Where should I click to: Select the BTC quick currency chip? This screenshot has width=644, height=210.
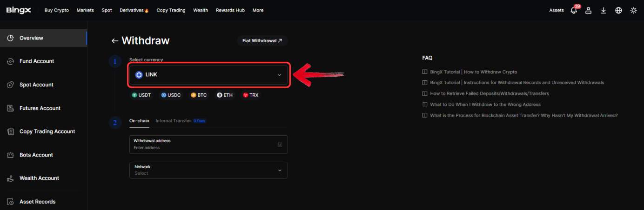click(x=199, y=95)
